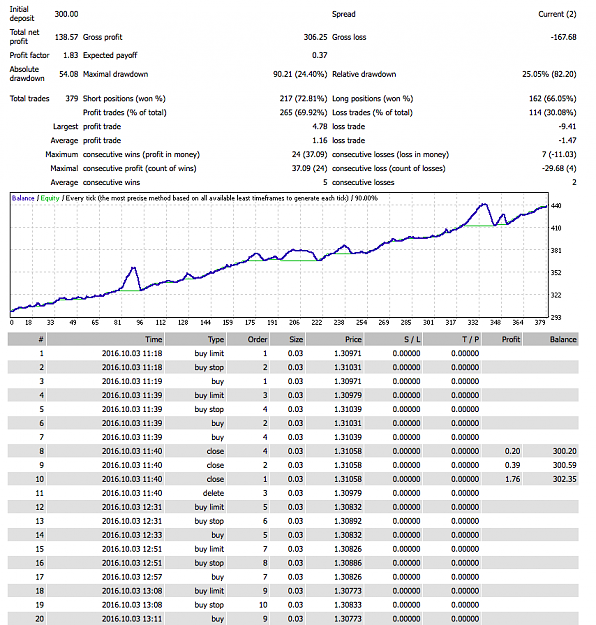This screenshot has width=596, height=625.
Task: Click the 440 label on chart axis
Action: (x=556, y=206)
